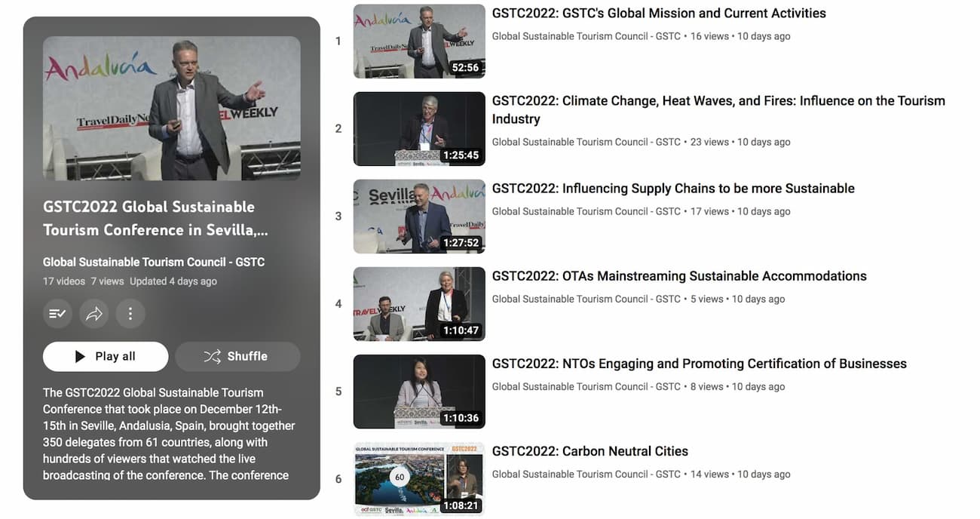Viewport: 980px width, 519px height.
Task: Click the play triangle in Play all
Action: click(80, 357)
